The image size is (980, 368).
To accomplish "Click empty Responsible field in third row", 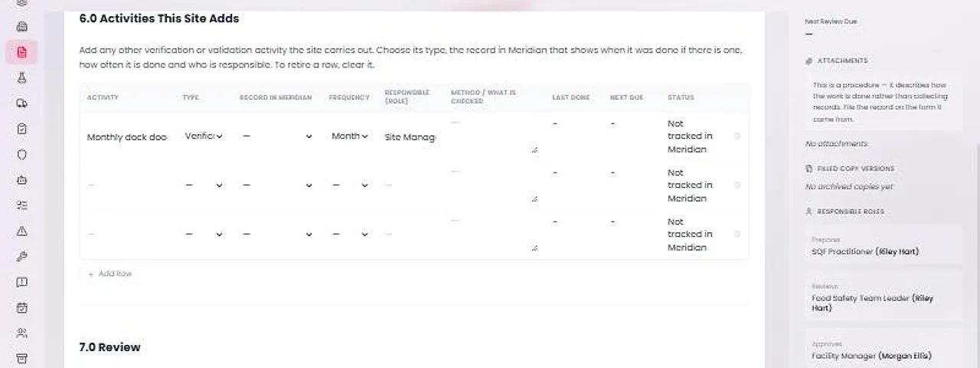I will coord(410,234).
